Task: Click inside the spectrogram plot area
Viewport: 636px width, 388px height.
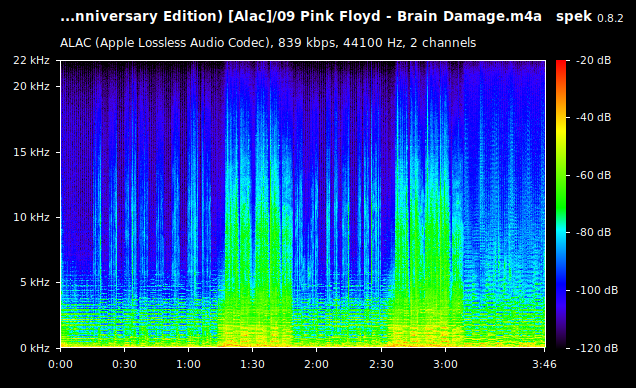Action: click(303, 204)
